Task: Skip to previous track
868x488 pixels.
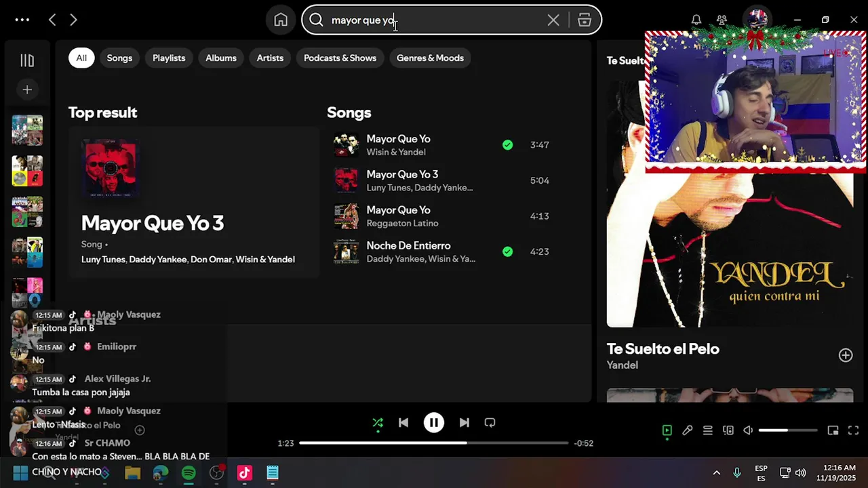Action: click(403, 423)
